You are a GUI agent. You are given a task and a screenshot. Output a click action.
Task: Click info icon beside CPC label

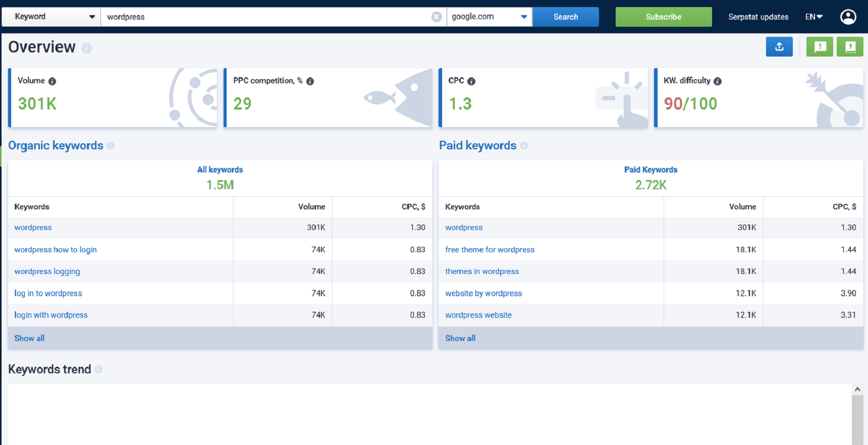click(471, 81)
